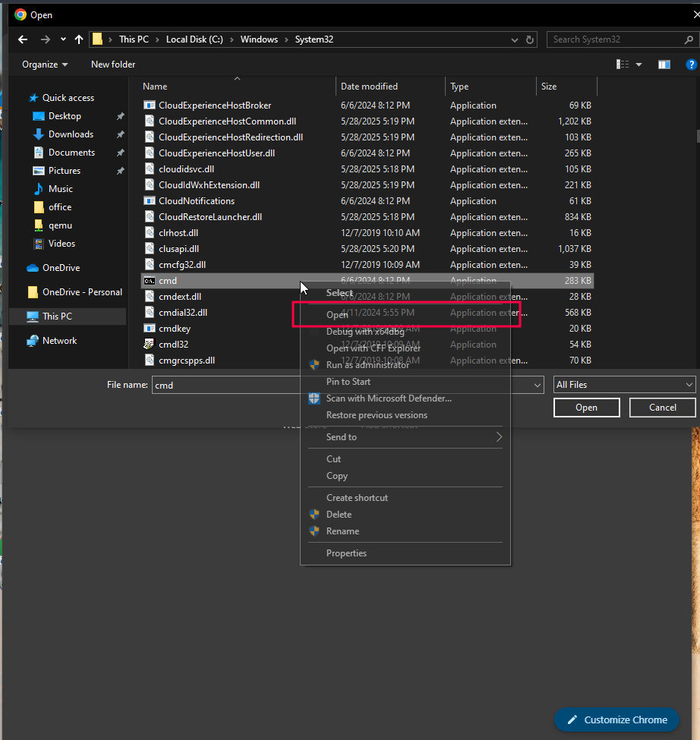Click the cmdl32 file icon
This screenshot has height=740, width=700.
coord(150,345)
